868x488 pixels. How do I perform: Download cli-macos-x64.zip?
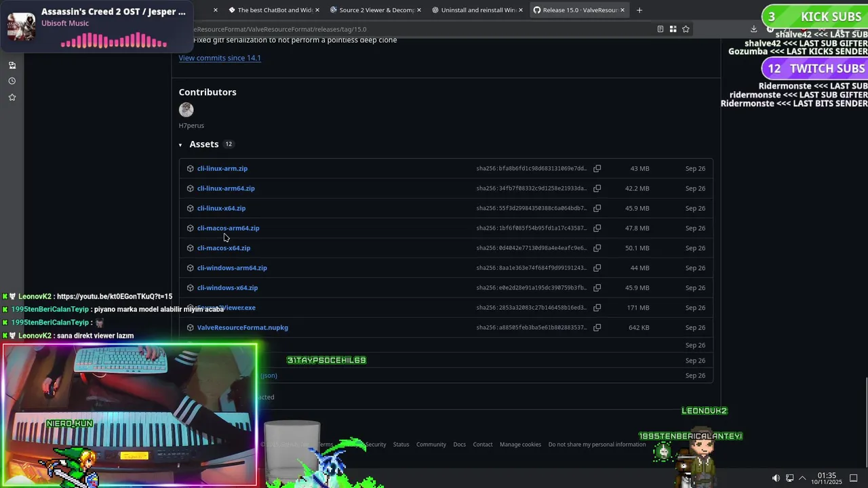pos(224,248)
